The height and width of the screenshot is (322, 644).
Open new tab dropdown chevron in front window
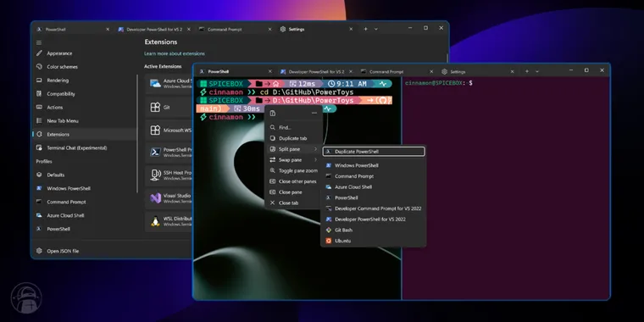[536, 71]
